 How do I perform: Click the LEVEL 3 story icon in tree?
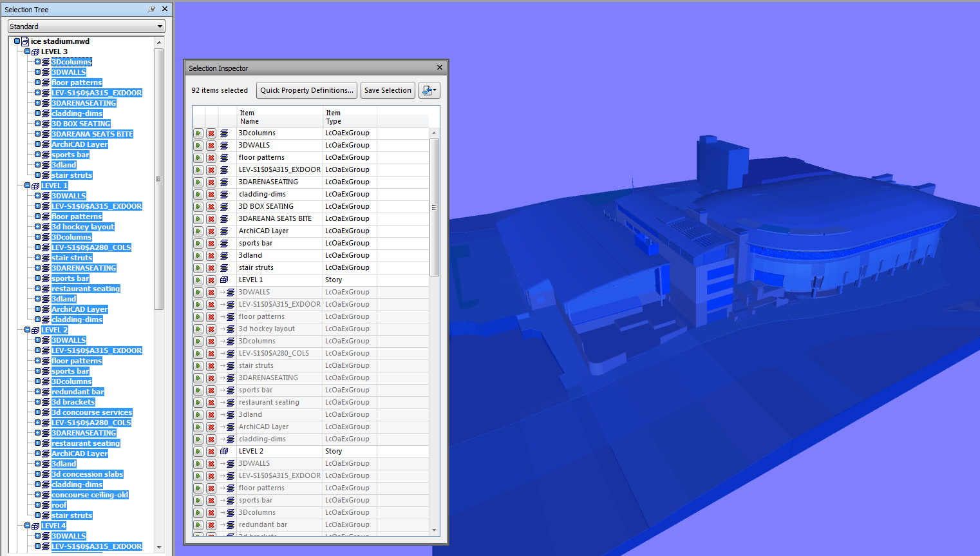(35, 52)
